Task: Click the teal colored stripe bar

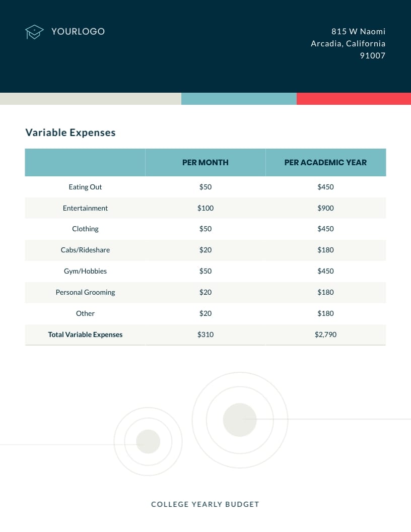Action: point(239,98)
